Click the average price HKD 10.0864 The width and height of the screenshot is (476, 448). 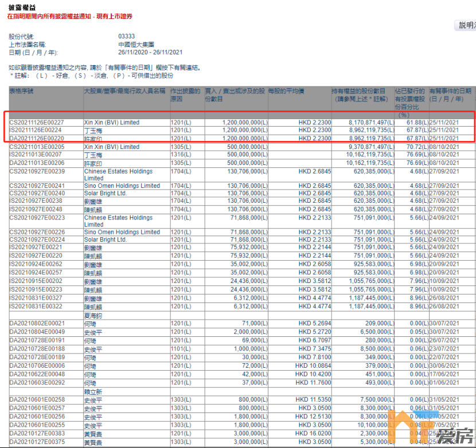pos(313,366)
